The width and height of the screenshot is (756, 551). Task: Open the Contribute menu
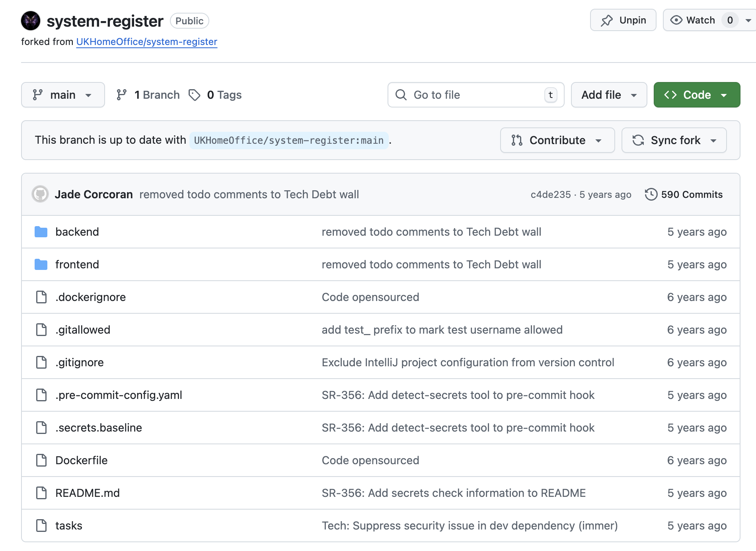557,140
